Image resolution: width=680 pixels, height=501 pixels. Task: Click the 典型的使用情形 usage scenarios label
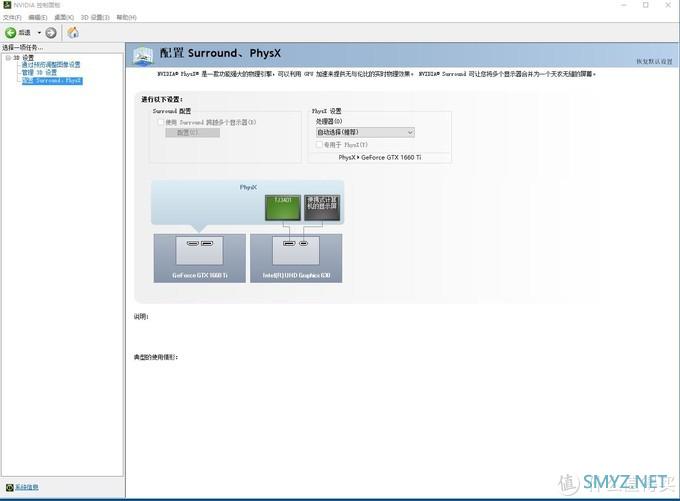click(x=156, y=357)
